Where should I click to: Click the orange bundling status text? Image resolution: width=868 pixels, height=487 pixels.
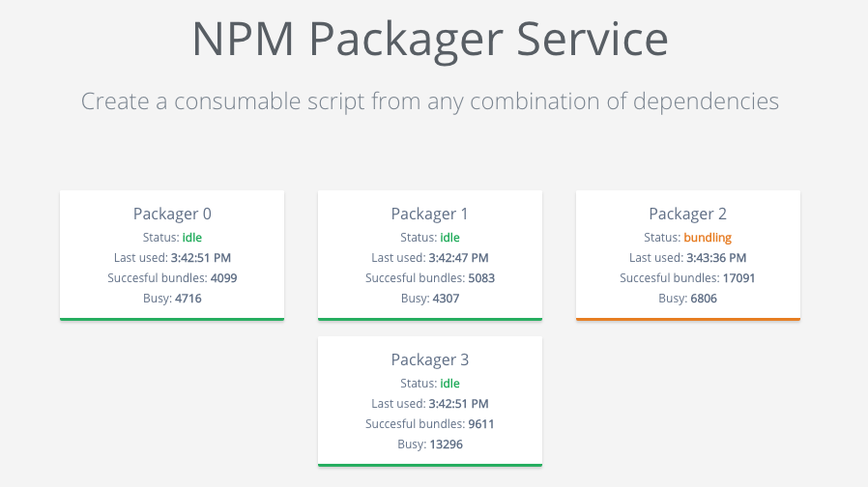pyautogui.click(x=708, y=237)
